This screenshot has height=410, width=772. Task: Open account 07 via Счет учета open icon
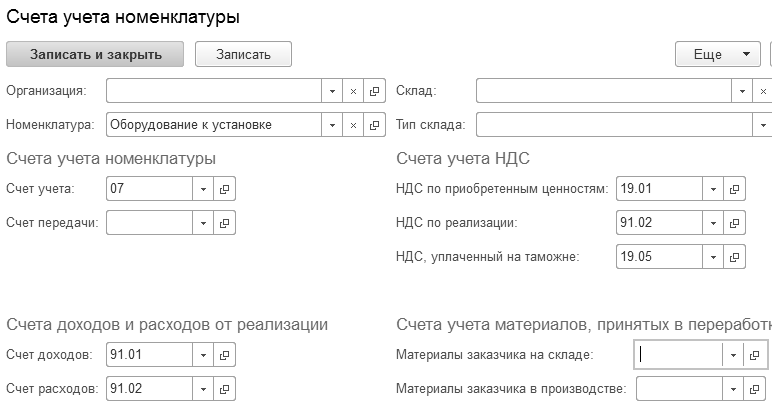click(225, 188)
